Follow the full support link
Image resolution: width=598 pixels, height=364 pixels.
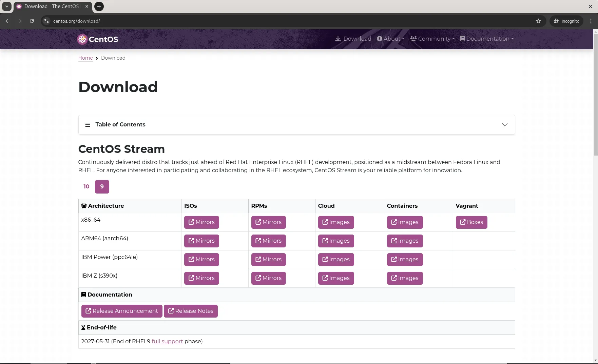click(x=167, y=342)
